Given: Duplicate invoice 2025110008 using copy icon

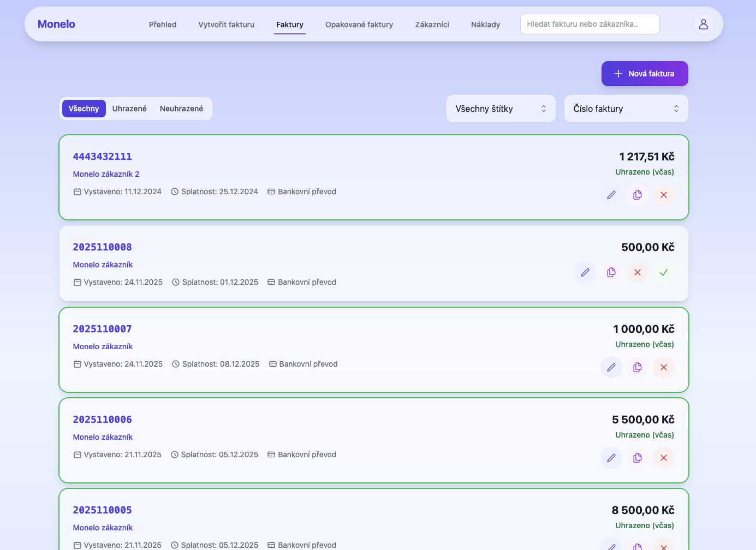Looking at the screenshot, I should click(x=611, y=272).
